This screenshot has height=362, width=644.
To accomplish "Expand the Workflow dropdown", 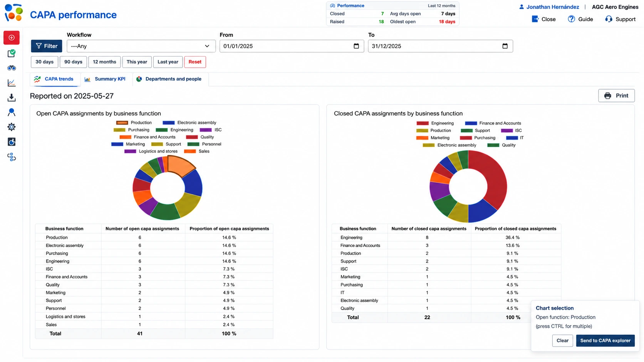I will click(x=141, y=46).
